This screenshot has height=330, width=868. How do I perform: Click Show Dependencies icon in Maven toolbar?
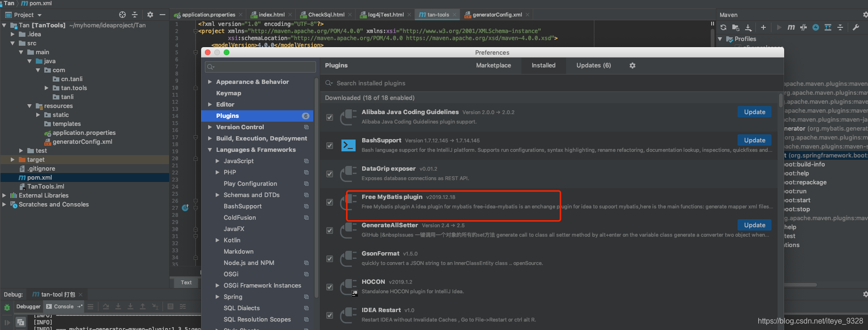(x=828, y=27)
